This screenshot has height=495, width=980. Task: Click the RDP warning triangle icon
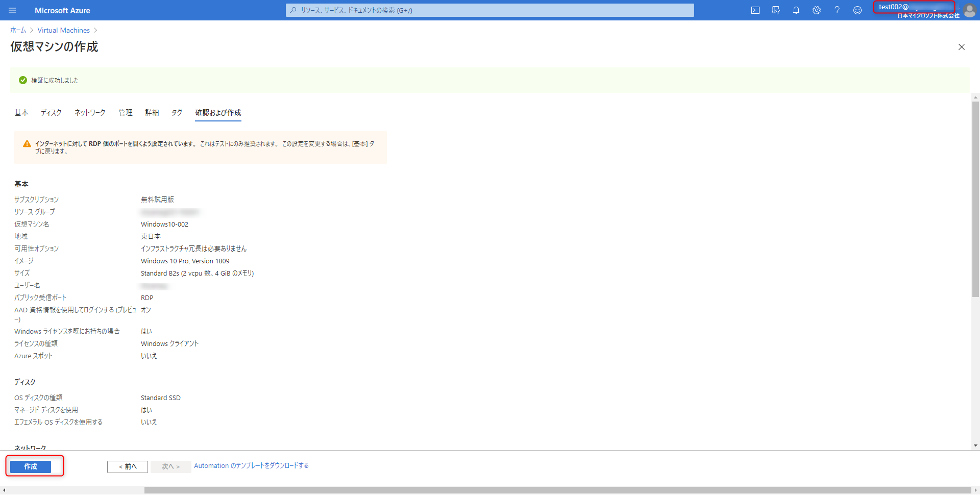[27, 144]
